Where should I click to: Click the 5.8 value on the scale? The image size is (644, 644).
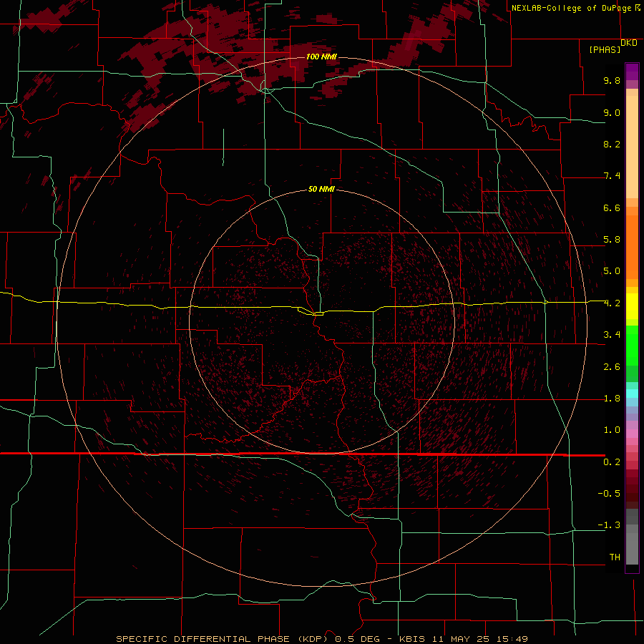click(x=612, y=240)
